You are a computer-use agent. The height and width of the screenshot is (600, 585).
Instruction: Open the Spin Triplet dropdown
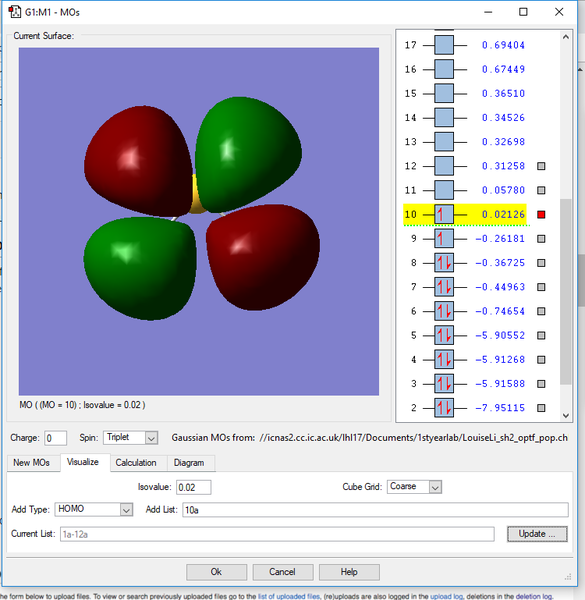[x=130, y=438]
